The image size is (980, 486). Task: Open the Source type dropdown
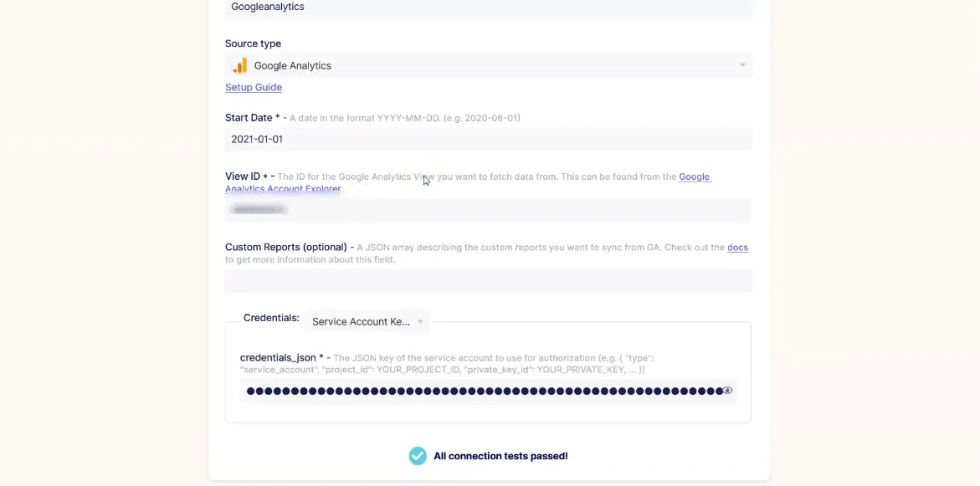(488, 65)
